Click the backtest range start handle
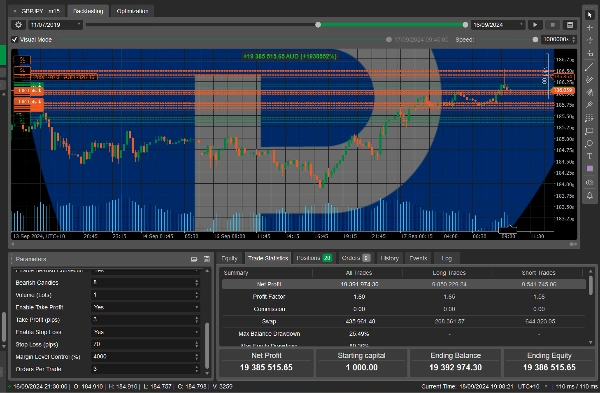 [318, 25]
